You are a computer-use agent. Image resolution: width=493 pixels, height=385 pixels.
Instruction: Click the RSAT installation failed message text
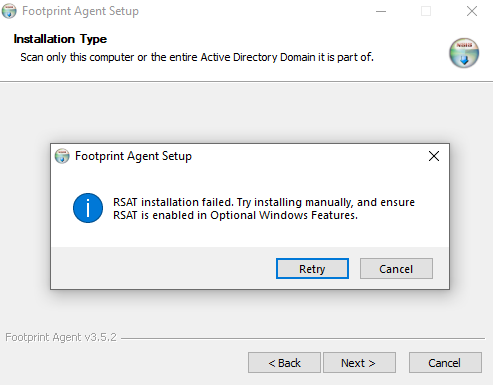264,209
